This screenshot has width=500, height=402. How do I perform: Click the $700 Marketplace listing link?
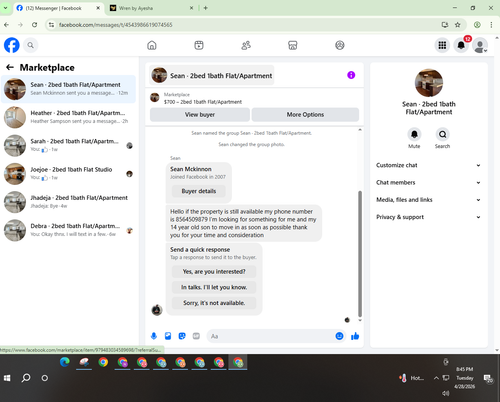tap(203, 102)
